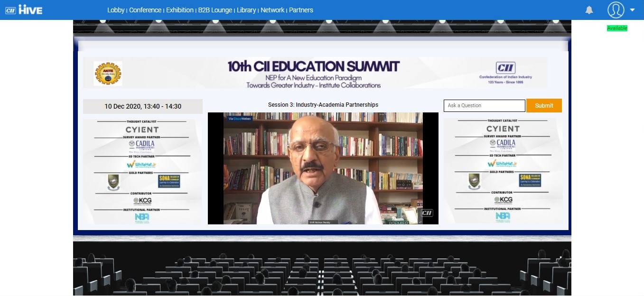Navigate to B2B Lounge

[215, 10]
